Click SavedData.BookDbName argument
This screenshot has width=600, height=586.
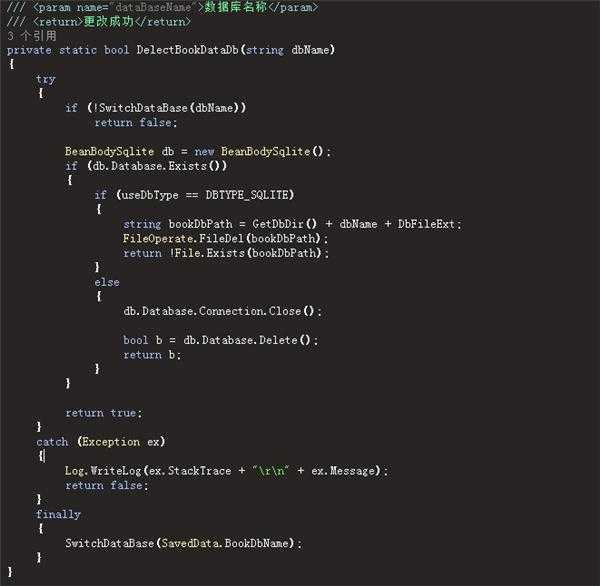click(x=225, y=544)
